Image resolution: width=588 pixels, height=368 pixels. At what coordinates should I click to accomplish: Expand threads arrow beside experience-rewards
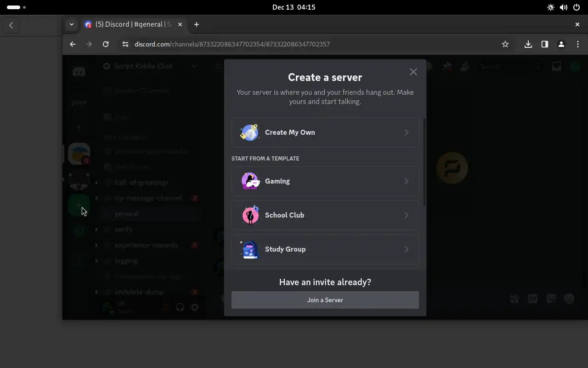pyautogui.click(x=96, y=245)
